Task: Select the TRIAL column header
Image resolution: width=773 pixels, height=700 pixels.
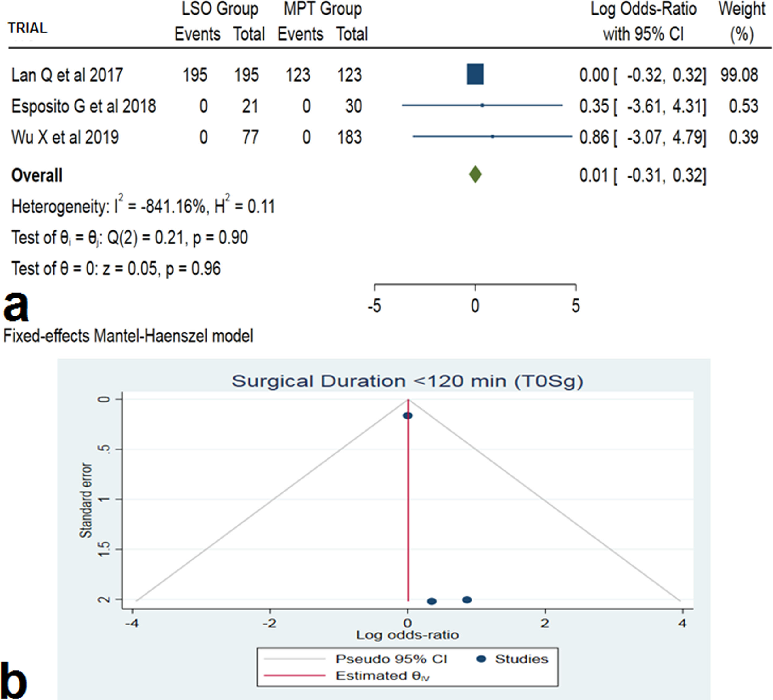Action: [28, 28]
